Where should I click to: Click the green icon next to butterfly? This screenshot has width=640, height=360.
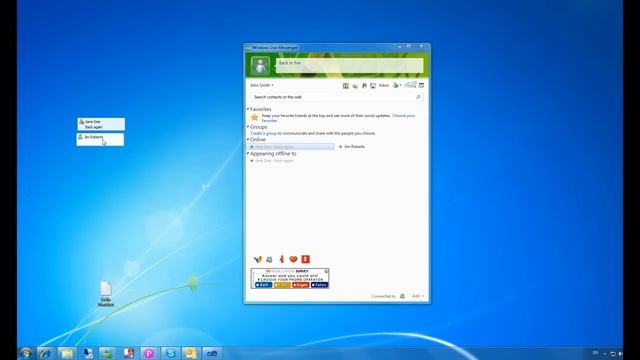269,259
